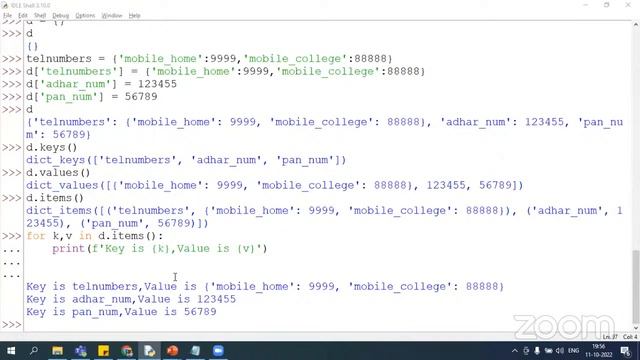Screen dimensions: 640x360
Task: Click the IDLE icon in the title bar
Action: click(4, 5)
